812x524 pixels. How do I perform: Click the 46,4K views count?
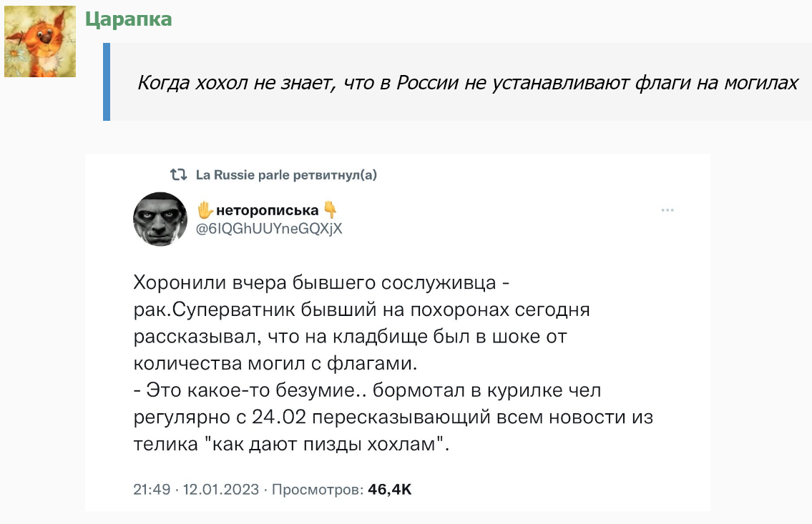(390, 490)
